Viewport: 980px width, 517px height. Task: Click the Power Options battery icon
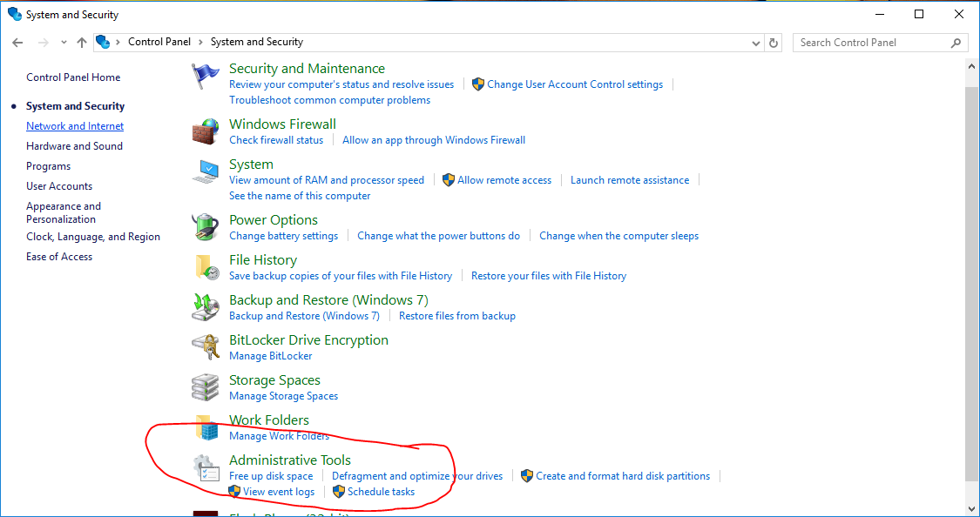tap(206, 227)
